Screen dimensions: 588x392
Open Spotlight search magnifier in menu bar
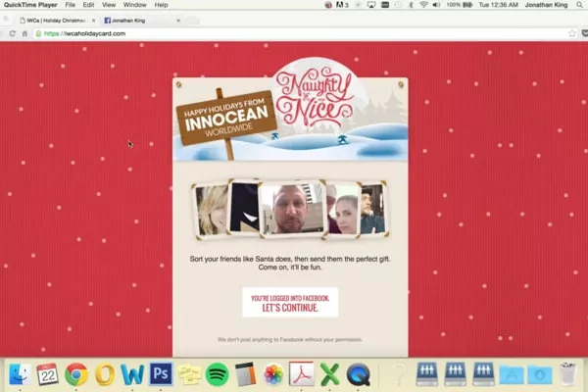(580, 5)
